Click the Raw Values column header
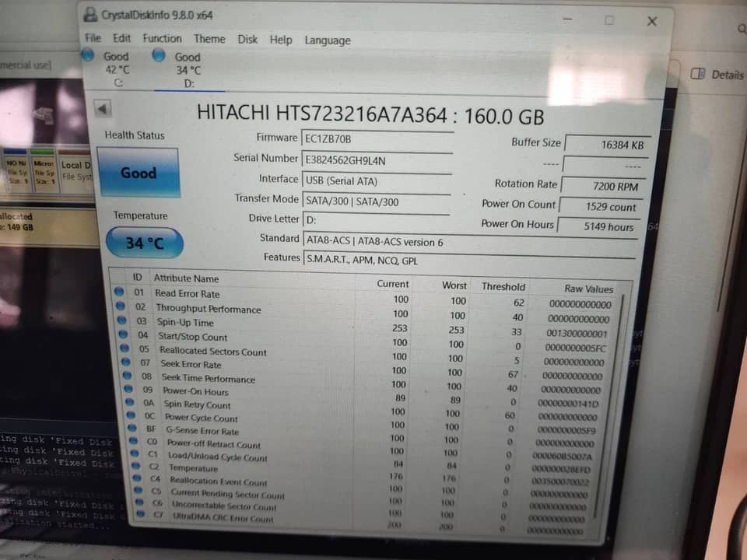 tap(589, 289)
